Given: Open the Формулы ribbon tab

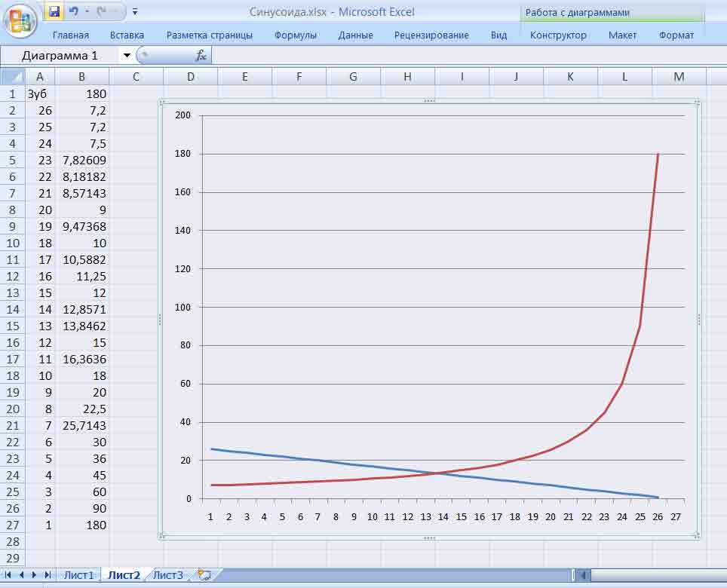Looking at the screenshot, I should (296, 35).
